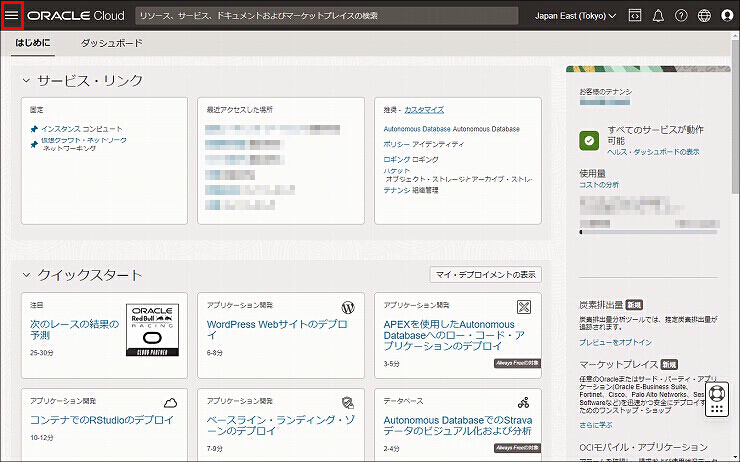Click the usage progress bar

[x=648, y=232]
